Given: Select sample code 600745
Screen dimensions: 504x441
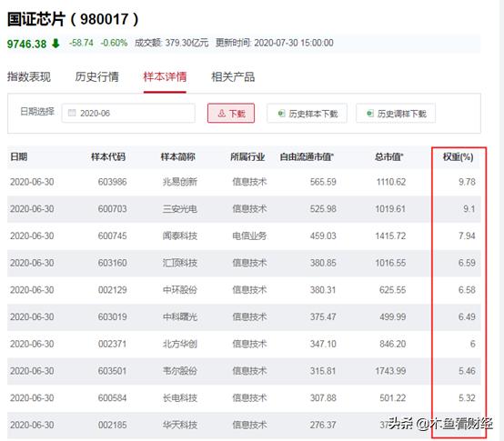Looking at the screenshot, I should 112,236.
